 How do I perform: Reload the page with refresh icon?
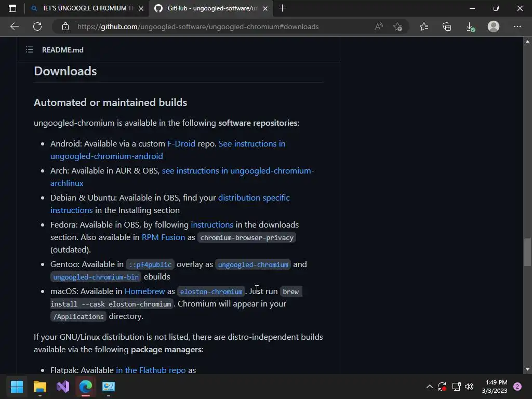pos(37,26)
